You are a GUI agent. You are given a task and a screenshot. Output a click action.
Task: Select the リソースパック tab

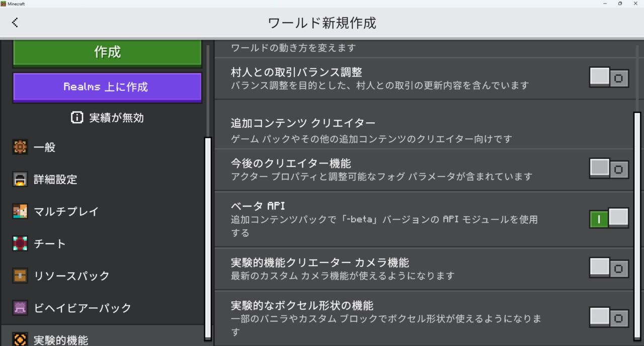(x=103, y=276)
